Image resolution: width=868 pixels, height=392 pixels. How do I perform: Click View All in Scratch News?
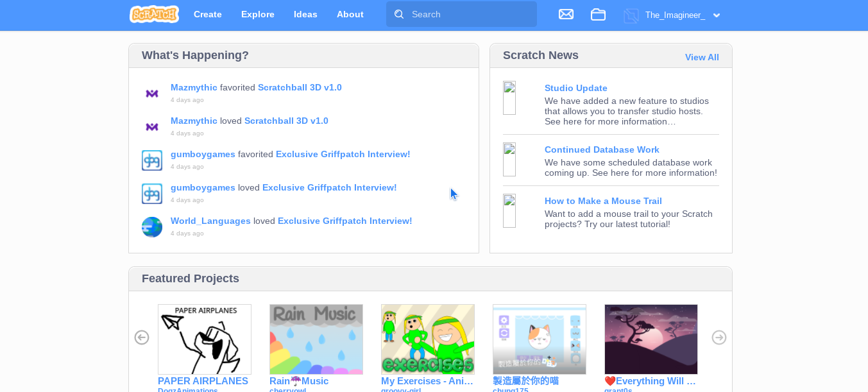[x=702, y=57]
